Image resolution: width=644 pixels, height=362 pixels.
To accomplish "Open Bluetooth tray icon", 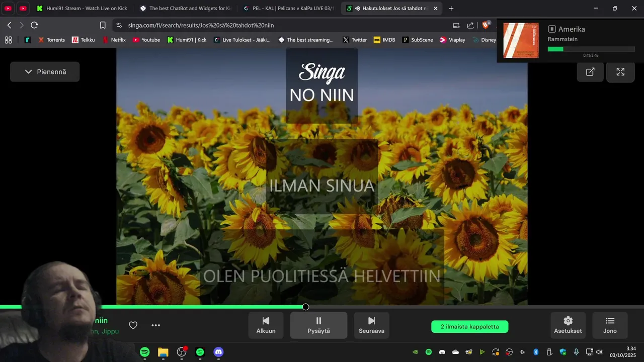I will (536, 352).
